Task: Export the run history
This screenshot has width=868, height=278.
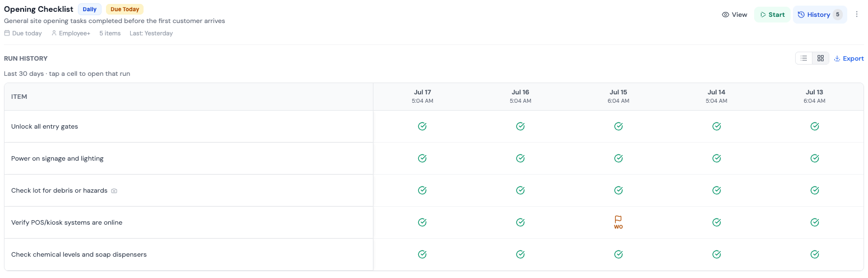Action: [849, 58]
